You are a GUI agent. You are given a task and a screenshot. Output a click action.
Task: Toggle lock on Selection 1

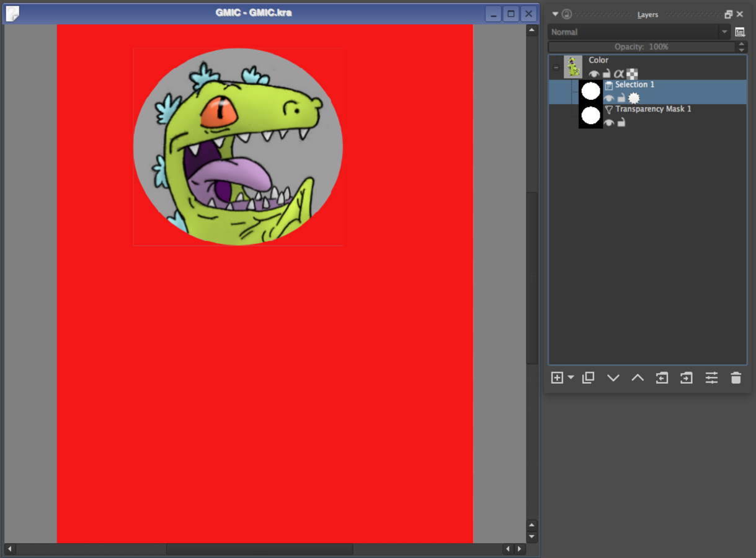click(621, 99)
